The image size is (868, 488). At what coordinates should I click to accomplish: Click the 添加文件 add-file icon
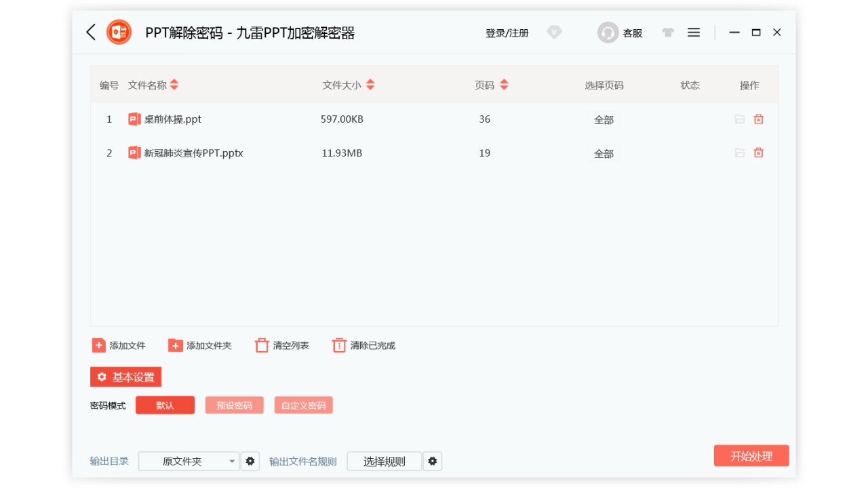(x=99, y=345)
